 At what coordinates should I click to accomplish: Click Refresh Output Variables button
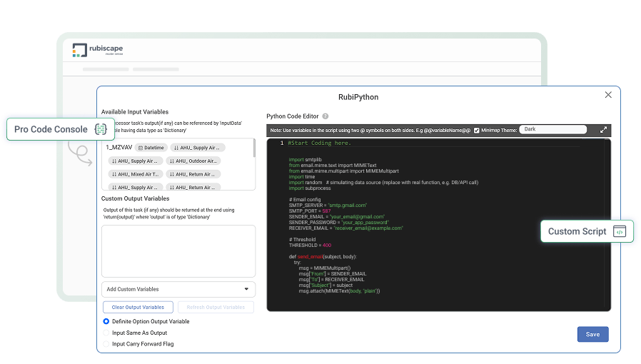216,307
